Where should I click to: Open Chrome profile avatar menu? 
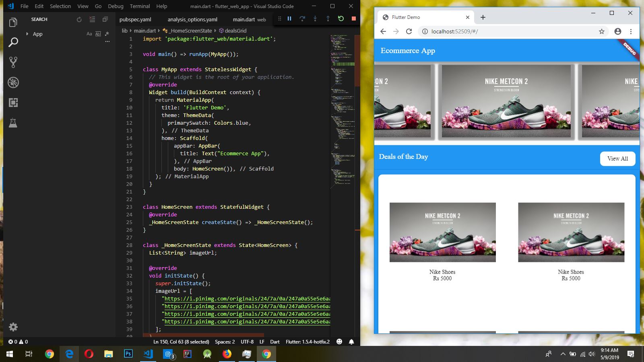tap(617, 31)
